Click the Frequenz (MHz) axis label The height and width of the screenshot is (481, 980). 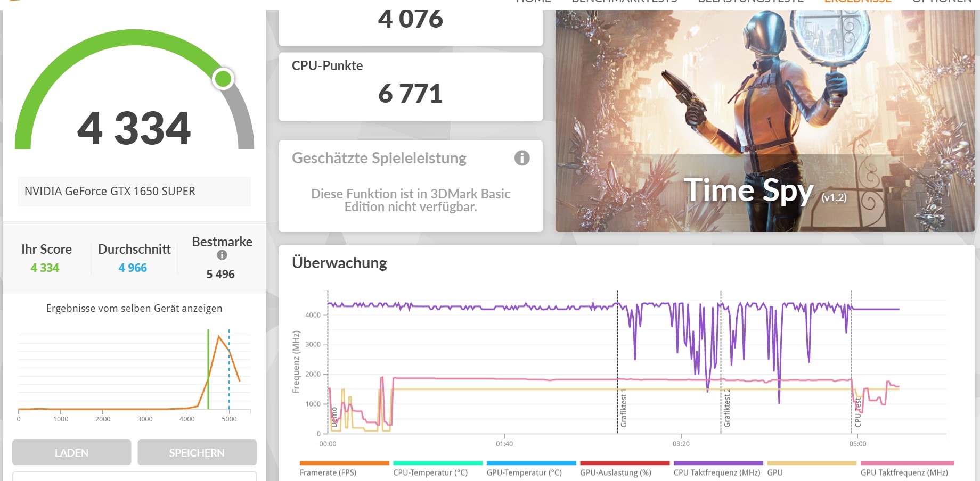pos(296,362)
